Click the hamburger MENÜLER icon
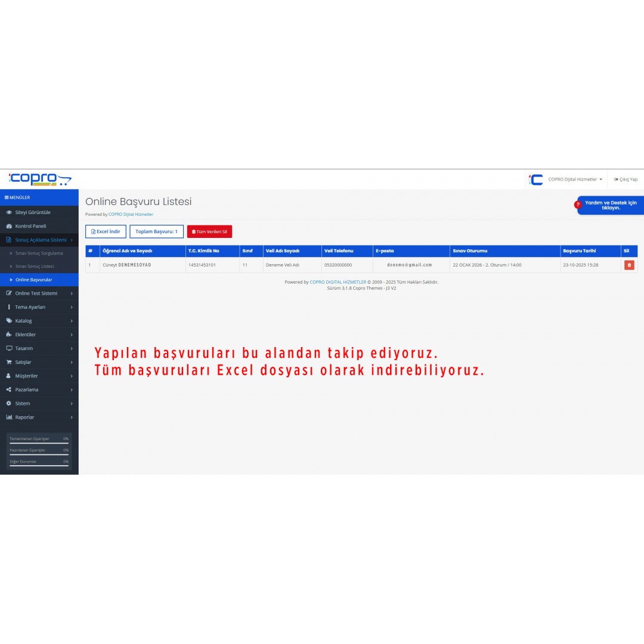 pyautogui.click(x=7, y=197)
